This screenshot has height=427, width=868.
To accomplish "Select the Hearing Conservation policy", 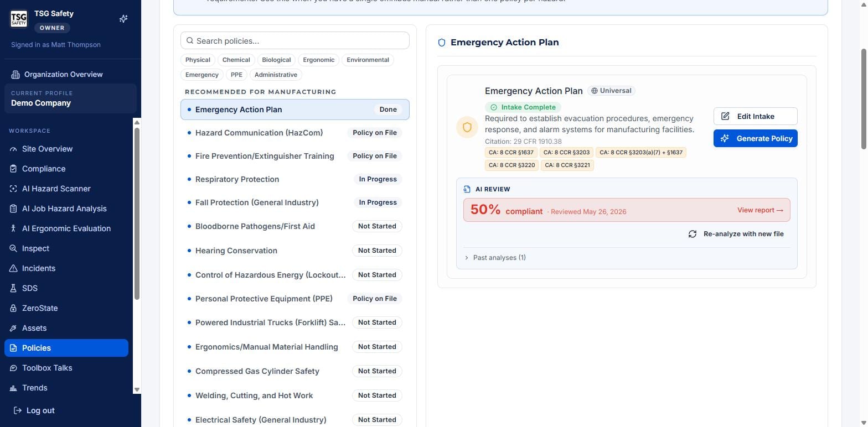I will point(295,251).
